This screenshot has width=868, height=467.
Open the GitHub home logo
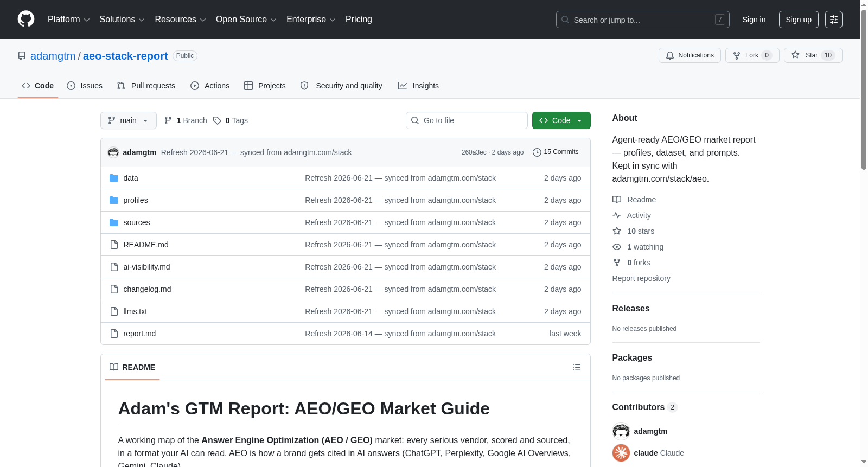[26, 19]
